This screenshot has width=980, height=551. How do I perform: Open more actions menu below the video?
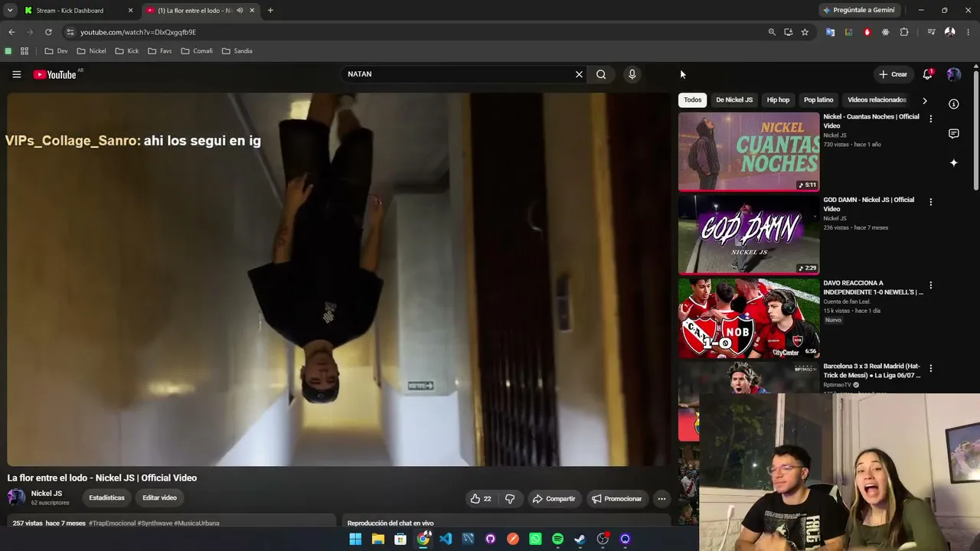[661, 498]
